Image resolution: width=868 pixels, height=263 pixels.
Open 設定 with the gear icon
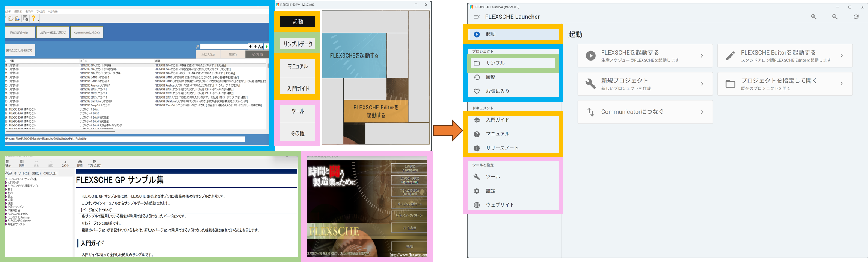(491, 191)
